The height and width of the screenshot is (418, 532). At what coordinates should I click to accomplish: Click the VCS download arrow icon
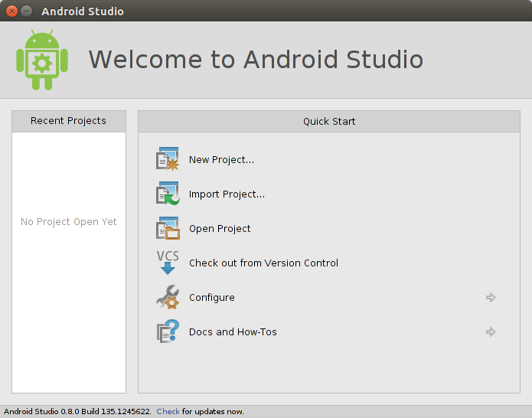click(x=167, y=263)
